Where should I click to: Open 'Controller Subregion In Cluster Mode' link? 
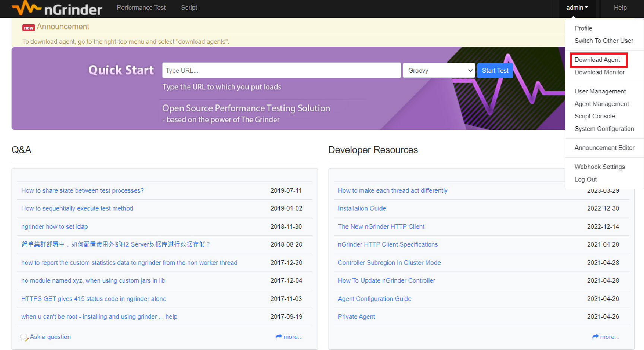click(389, 263)
